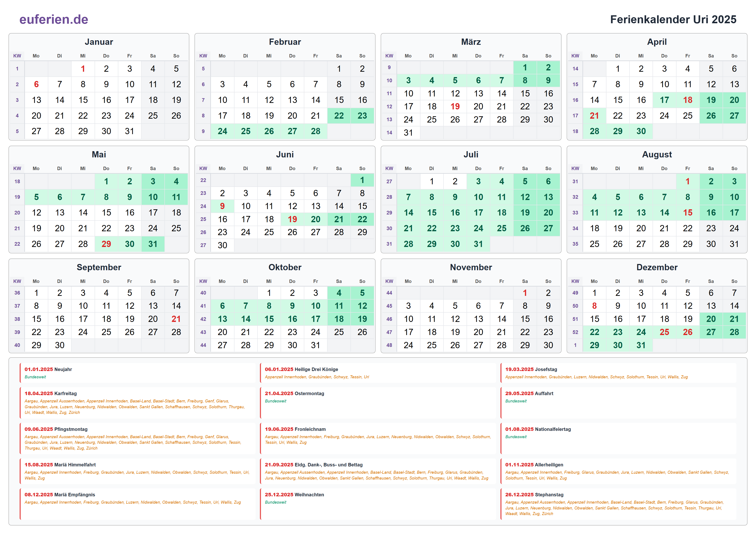Image resolution: width=756 pixels, height=534 pixels.
Task: Click green day 31 in Mai
Action: point(153,244)
